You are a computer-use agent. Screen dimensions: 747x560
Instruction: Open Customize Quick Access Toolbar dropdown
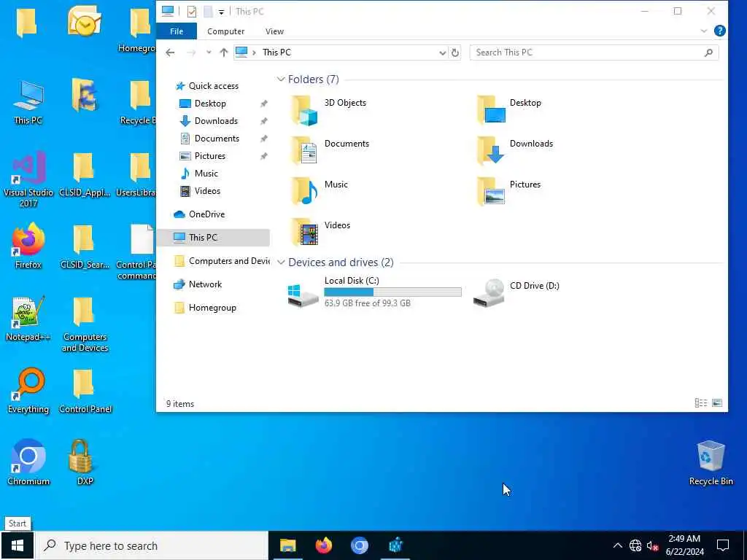221,12
